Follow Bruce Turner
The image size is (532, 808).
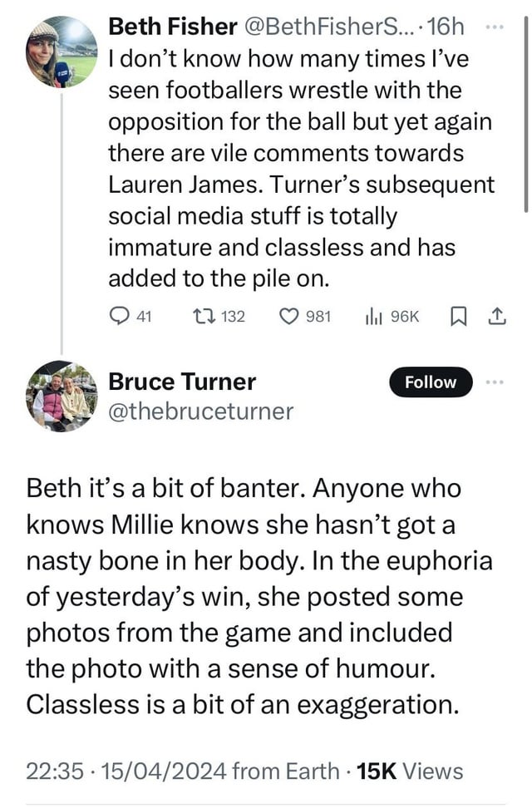coord(431,382)
